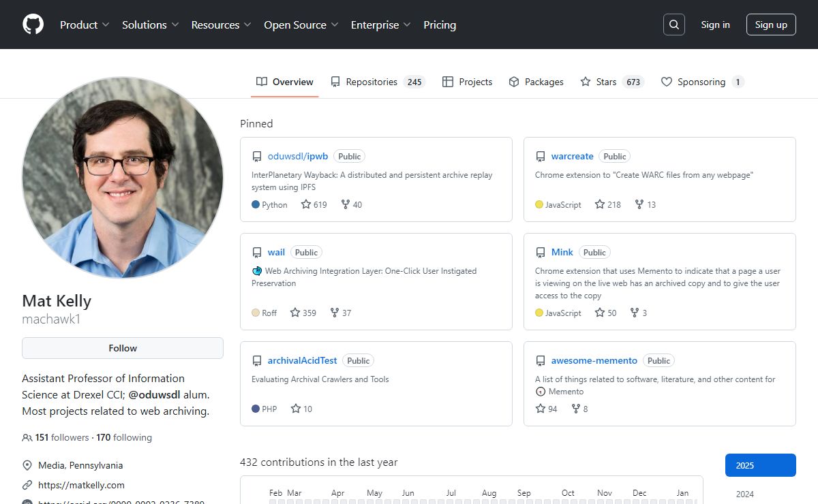
Task: Click the repository icon beside awesome-memento
Action: [x=541, y=361]
